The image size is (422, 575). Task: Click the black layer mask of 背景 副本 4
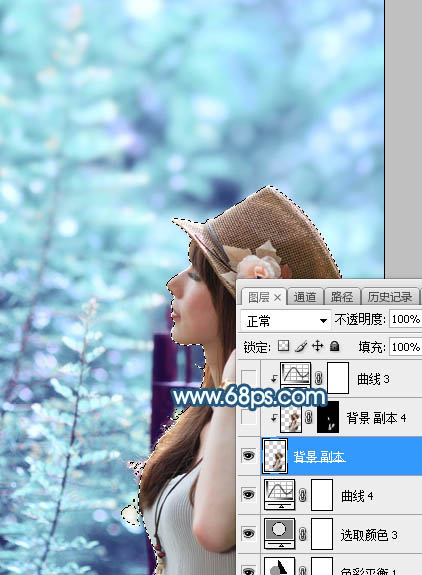tap(328, 417)
